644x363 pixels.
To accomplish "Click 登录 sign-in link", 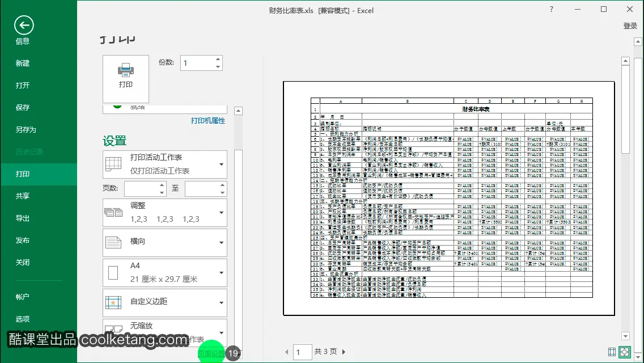I will point(630,26).
